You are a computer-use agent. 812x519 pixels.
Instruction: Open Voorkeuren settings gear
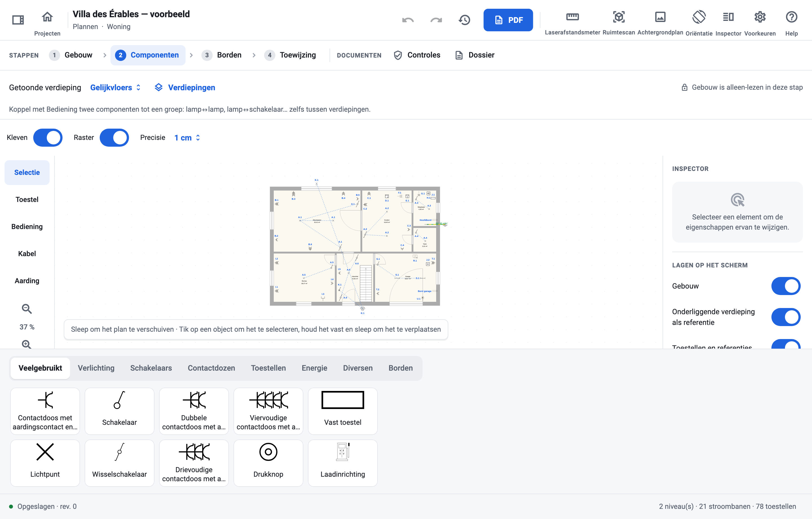coord(760,23)
